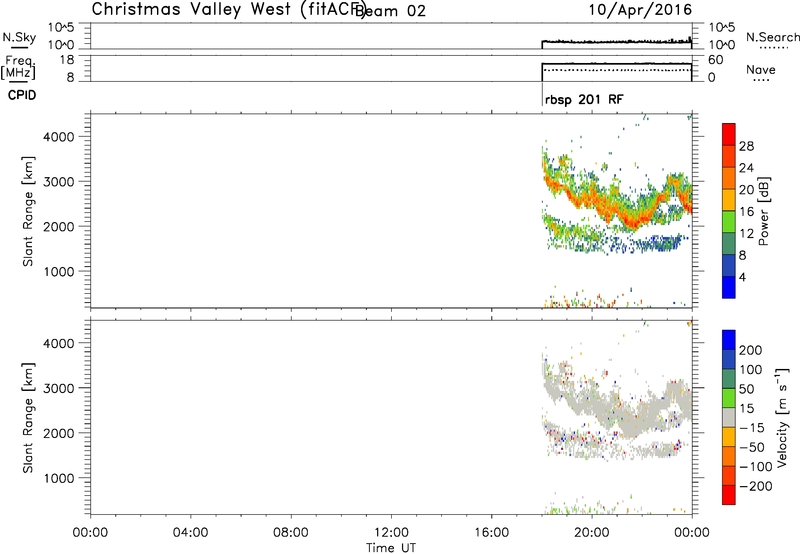Select Velocity colorbar segment between 15 and 50

[729, 398]
